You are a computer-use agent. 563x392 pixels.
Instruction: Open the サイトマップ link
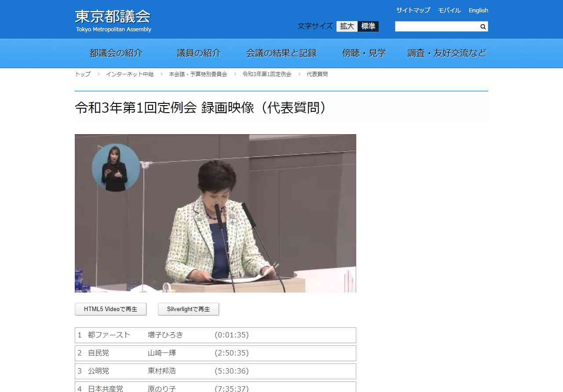tap(413, 10)
